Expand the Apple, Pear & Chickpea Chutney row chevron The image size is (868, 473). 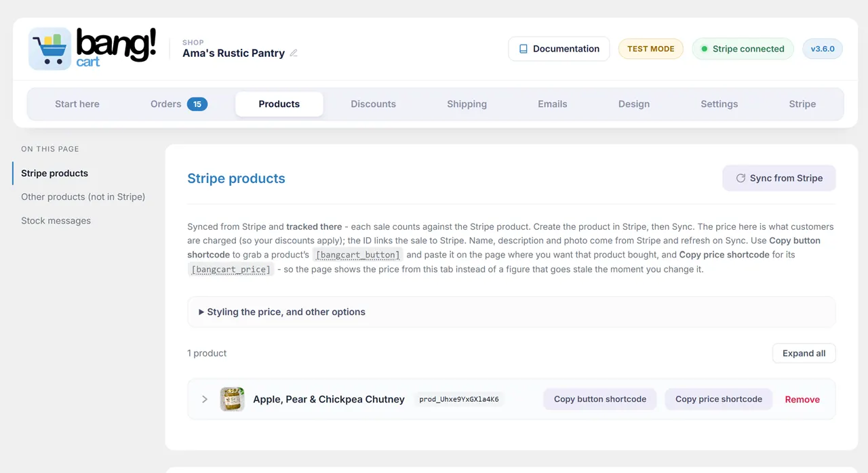tap(204, 399)
